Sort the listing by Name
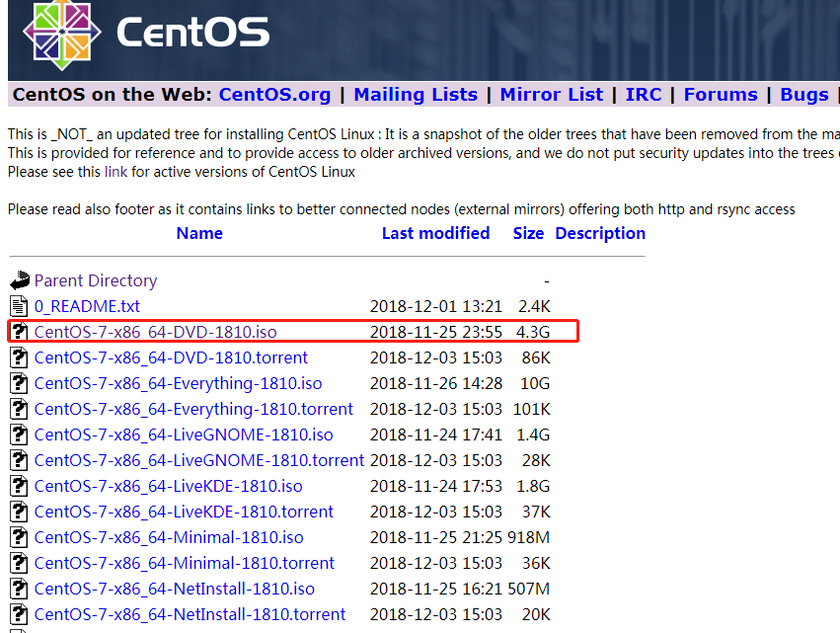Viewport: 840px width, 633px height. 198,233
